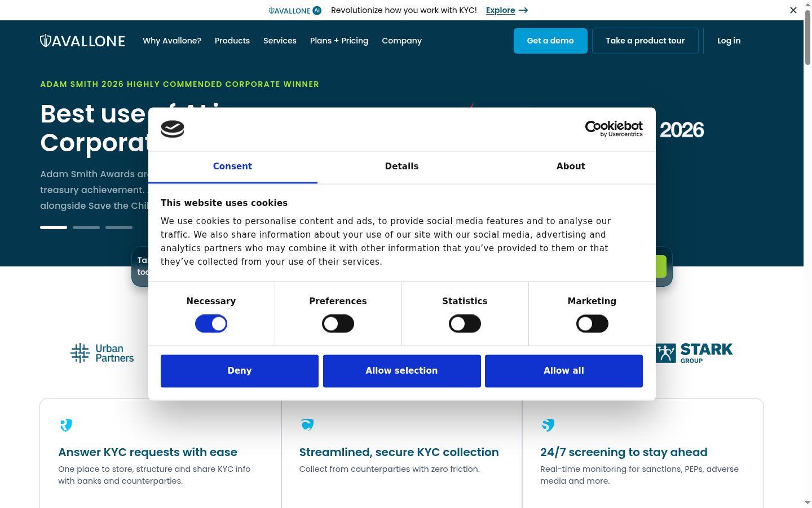Click the Answer KYC requests with ease heading
This screenshot has height=508, width=812.
[x=148, y=452]
